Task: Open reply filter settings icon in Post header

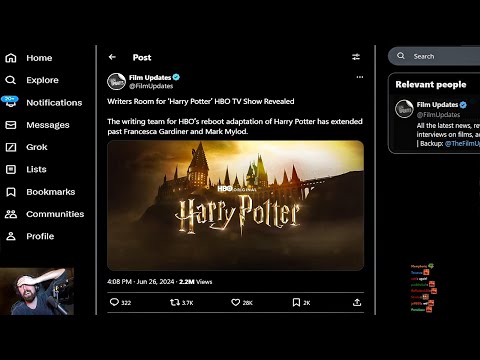Action: pos(356,57)
